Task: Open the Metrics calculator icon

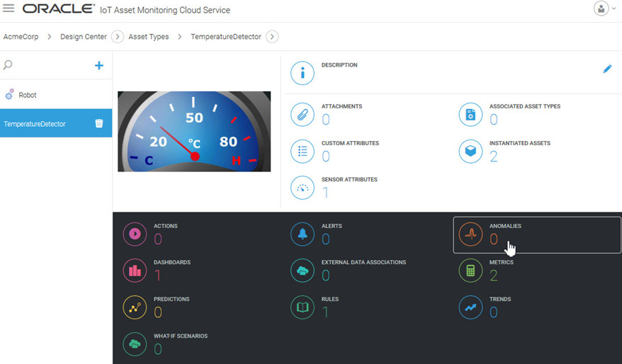Action: [x=470, y=271]
